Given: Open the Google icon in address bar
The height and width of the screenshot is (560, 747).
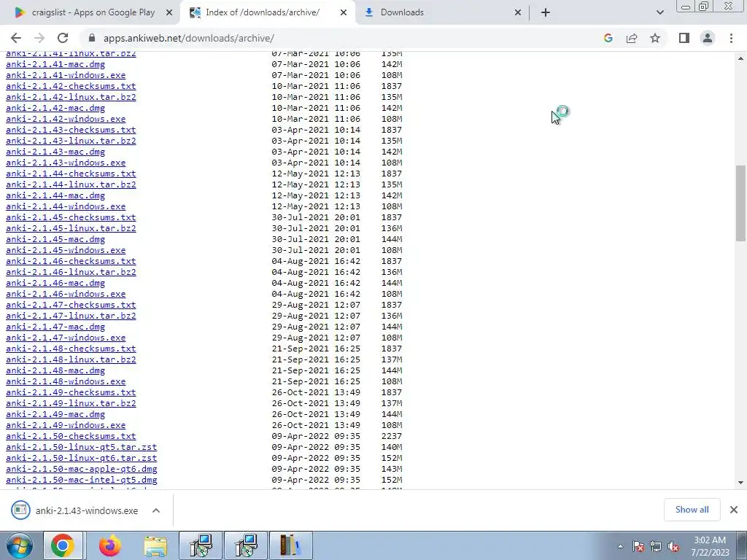Looking at the screenshot, I should [608, 38].
